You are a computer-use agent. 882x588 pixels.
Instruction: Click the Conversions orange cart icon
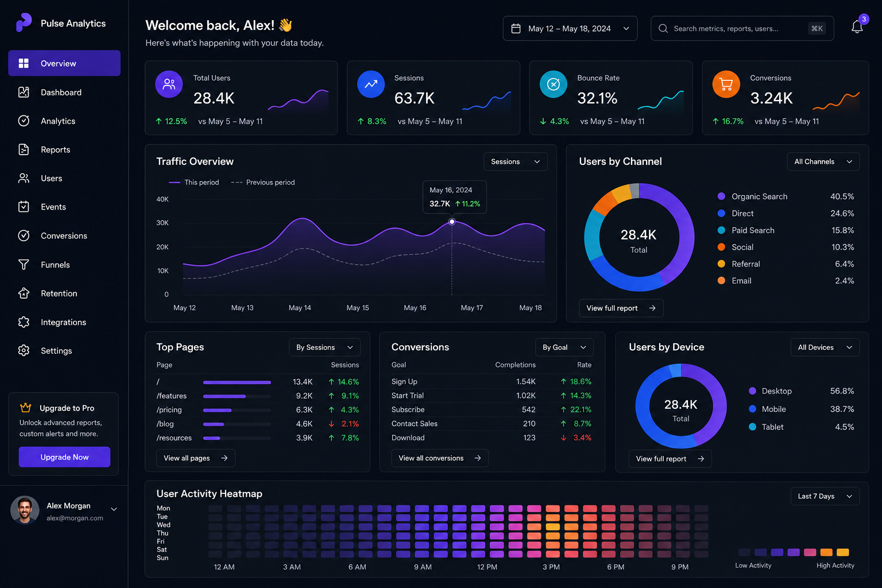pyautogui.click(x=726, y=84)
